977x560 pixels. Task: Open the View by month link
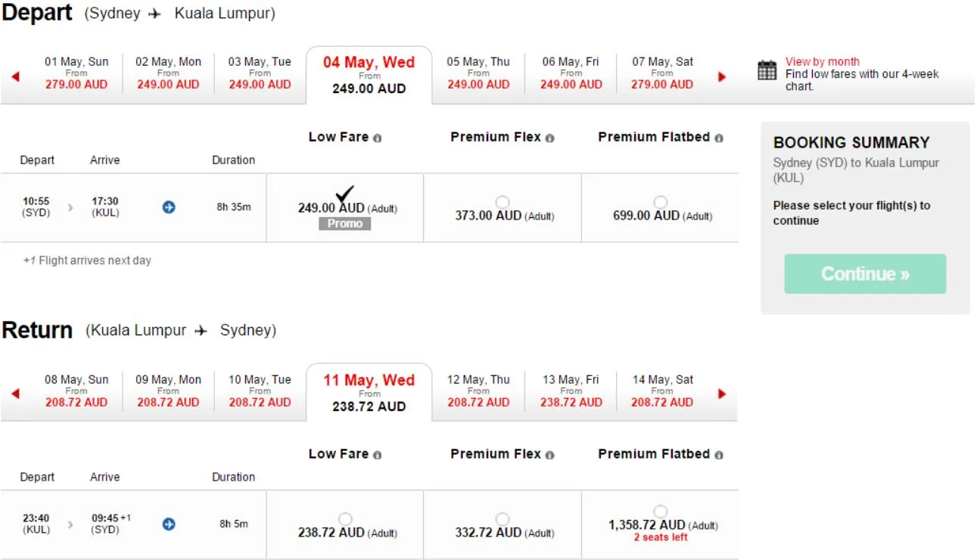pyautogui.click(x=822, y=62)
